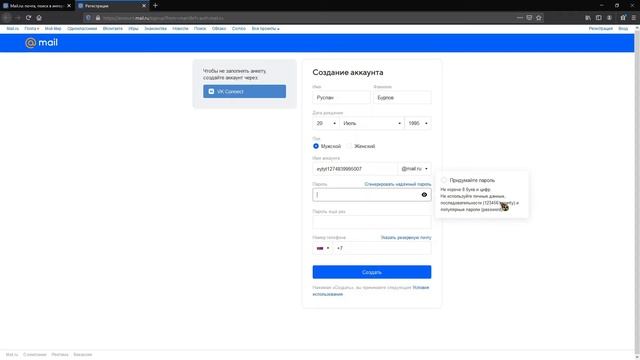Show password using eye icon
Image resolution: width=640 pixels, height=360 pixels.
[x=424, y=195]
